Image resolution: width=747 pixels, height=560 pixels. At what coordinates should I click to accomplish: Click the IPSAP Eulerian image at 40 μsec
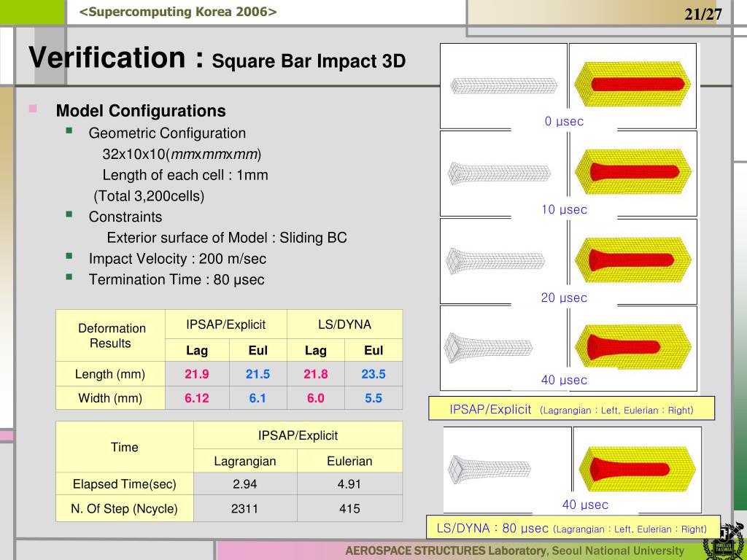633,346
